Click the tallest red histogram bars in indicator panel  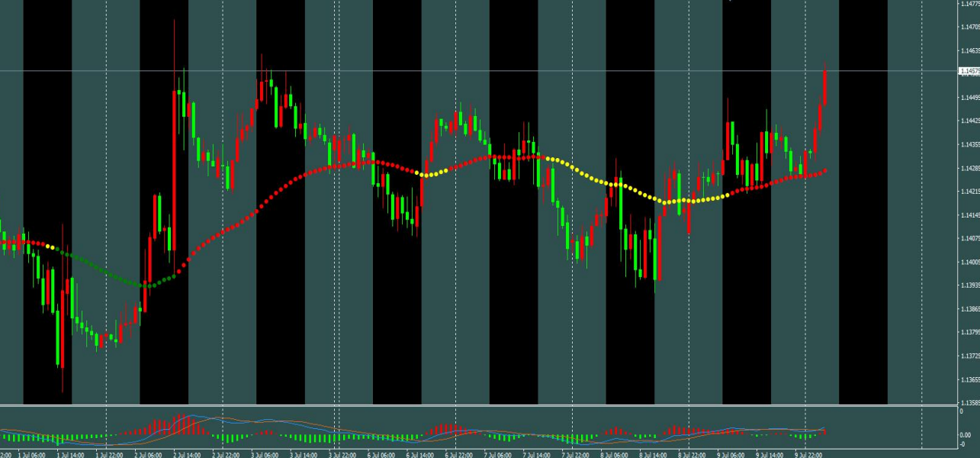(x=182, y=425)
